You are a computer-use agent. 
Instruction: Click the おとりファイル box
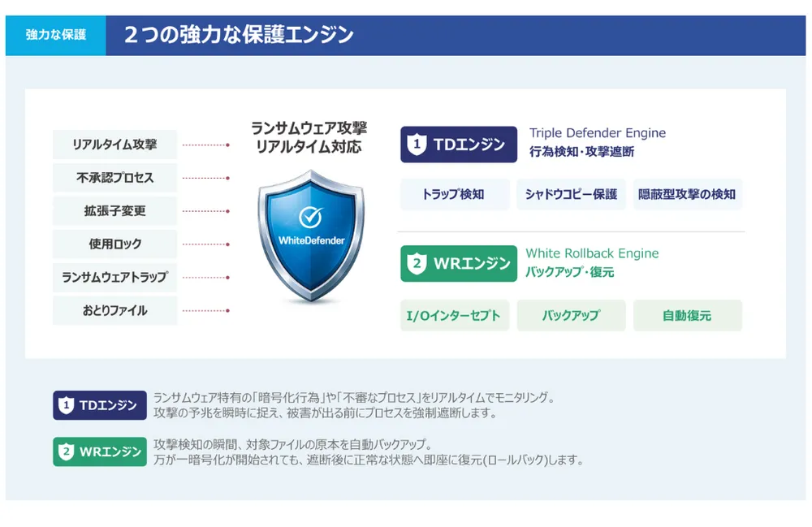tap(115, 310)
